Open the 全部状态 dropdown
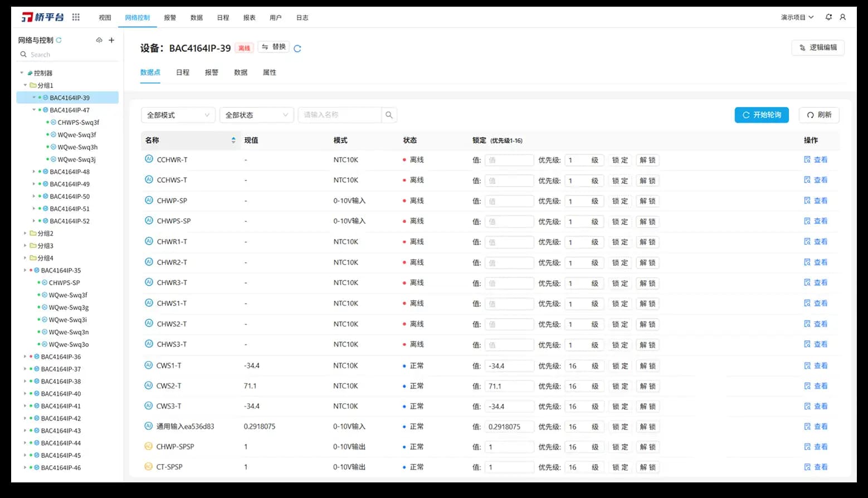The height and width of the screenshot is (498, 868). [x=257, y=115]
